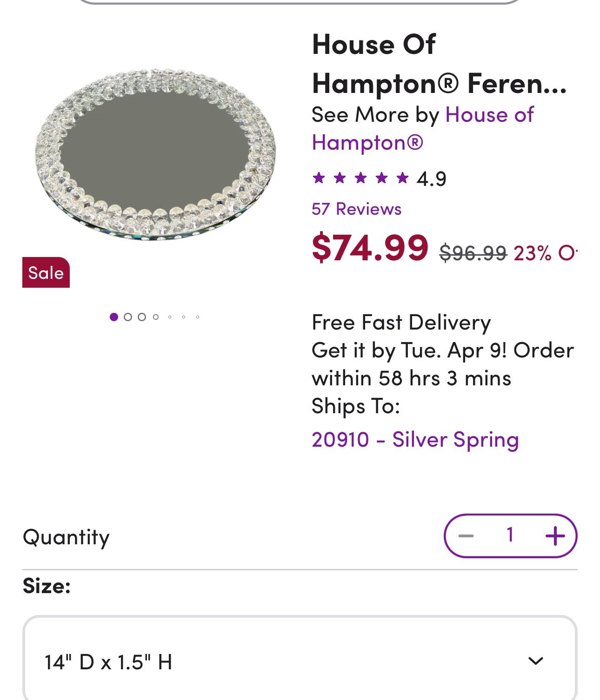This screenshot has height=700, width=600.
Task: Tap the $74.99 sale price
Action: point(370,247)
